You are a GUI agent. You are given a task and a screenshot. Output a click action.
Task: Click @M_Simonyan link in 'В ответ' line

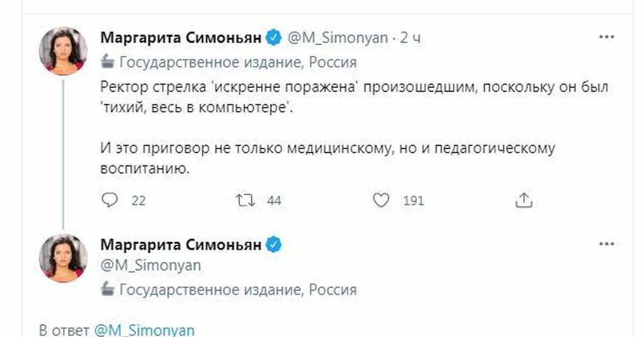(144, 329)
